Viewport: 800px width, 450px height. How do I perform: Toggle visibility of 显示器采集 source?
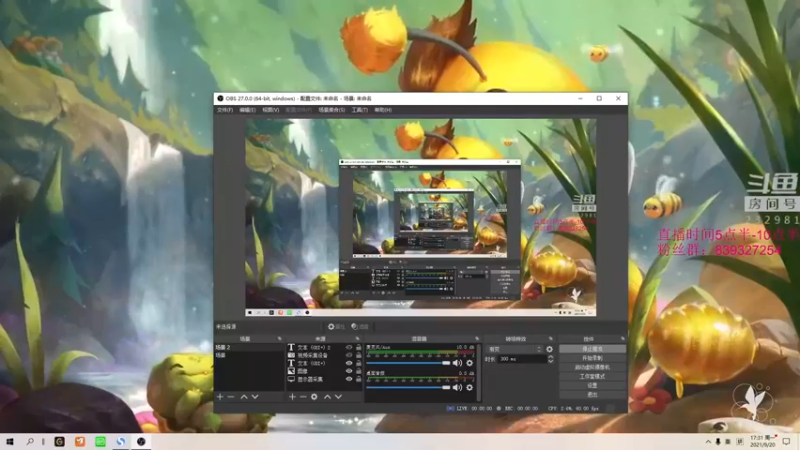[x=349, y=379]
